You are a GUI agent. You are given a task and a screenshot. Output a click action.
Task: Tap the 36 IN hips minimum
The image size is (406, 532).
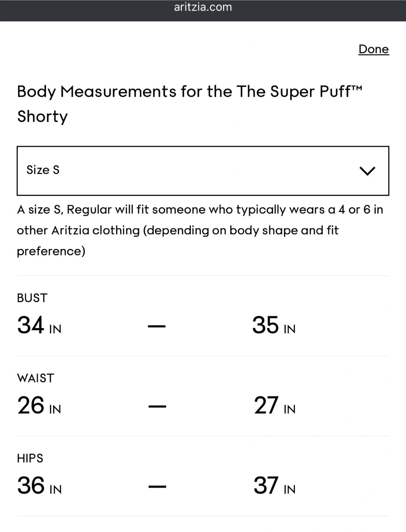coord(39,486)
